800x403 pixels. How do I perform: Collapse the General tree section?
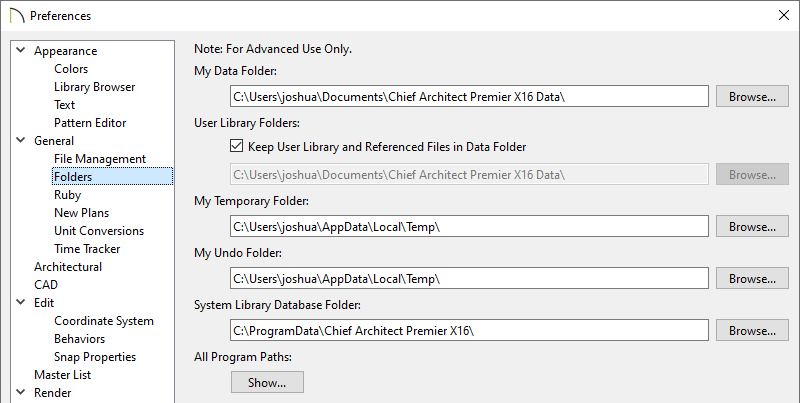pos(21,140)
